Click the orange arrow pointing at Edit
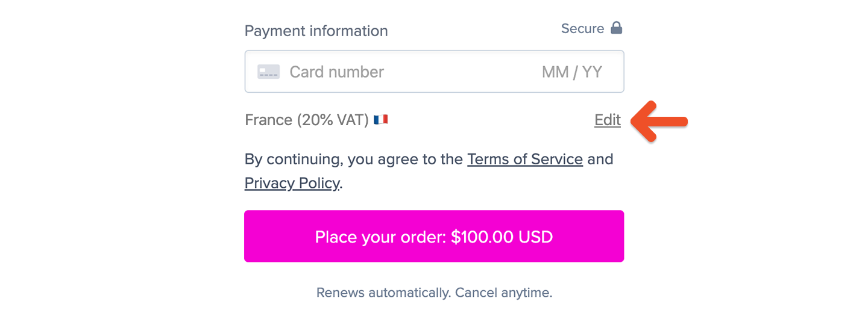This screenshot has width=868, height=319. 659,122
